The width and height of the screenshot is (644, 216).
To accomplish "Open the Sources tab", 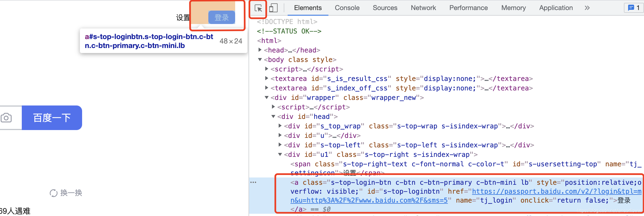I will pos(385,8).
